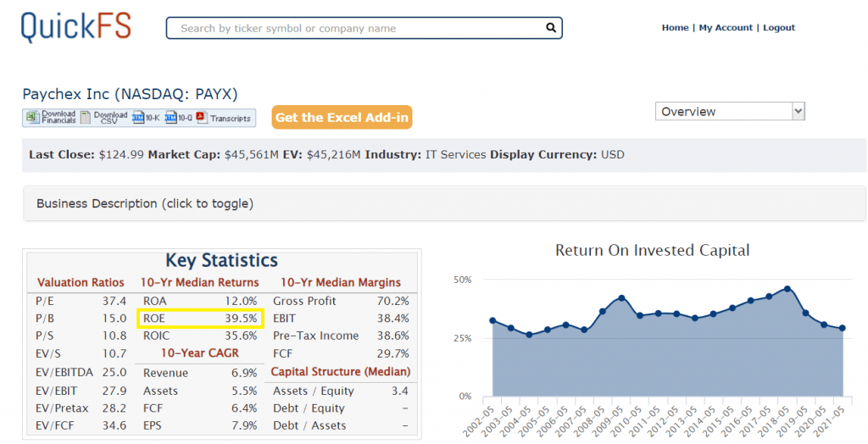Click the QuickFS logo
This screenshot has width=868, height=444.
click(76, 25)
